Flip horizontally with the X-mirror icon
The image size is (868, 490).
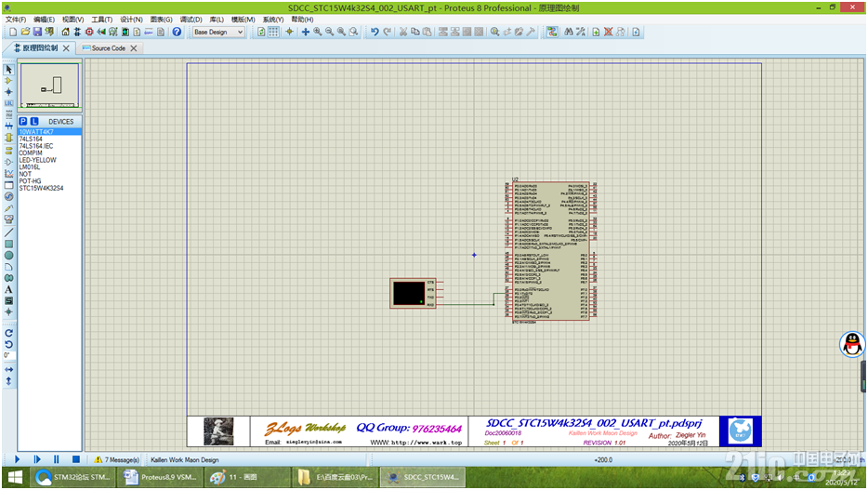(8, 369)
